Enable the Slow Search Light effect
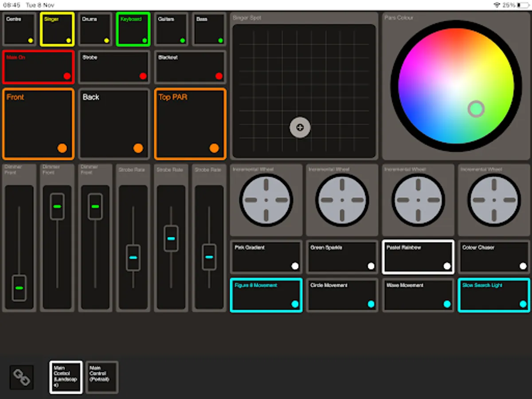 coord(493,295)
